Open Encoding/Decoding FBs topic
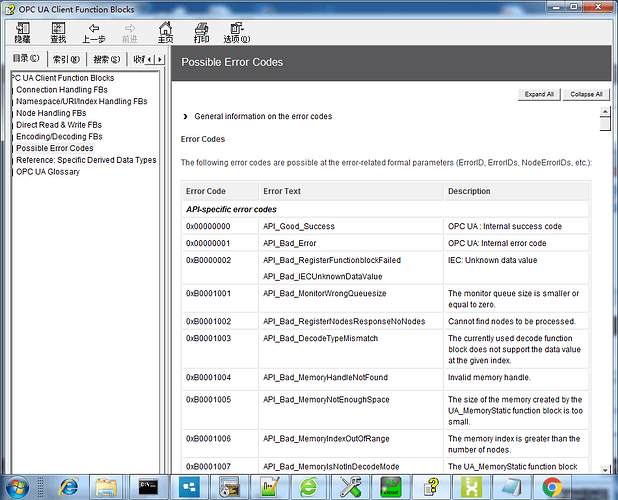The width and height of the screenshot is (618, 500). pos(59,136)
